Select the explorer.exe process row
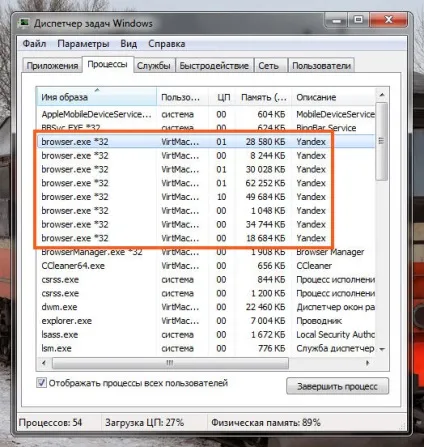The image size is (424, 447). point(205,321)
